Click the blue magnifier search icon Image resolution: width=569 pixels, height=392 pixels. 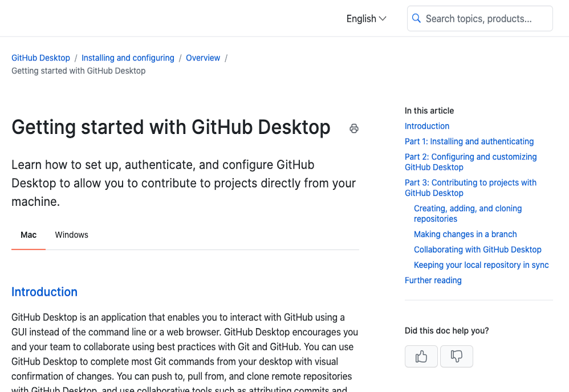point(416,18)
